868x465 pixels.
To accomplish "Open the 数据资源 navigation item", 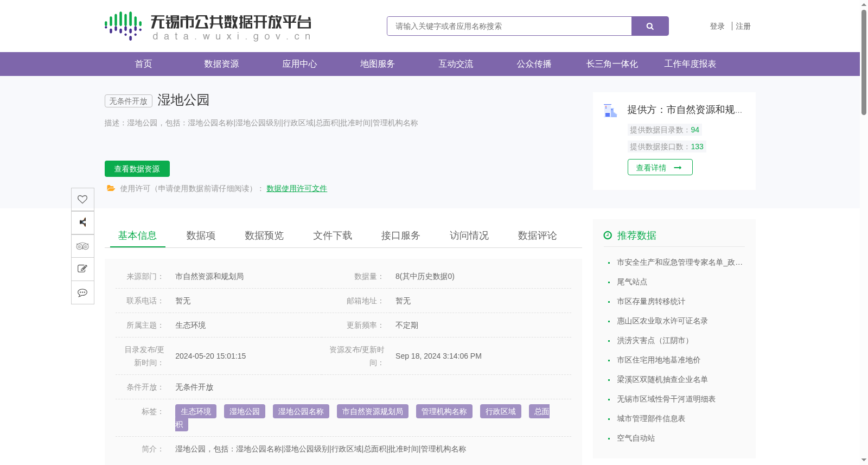I will [221, 64].
